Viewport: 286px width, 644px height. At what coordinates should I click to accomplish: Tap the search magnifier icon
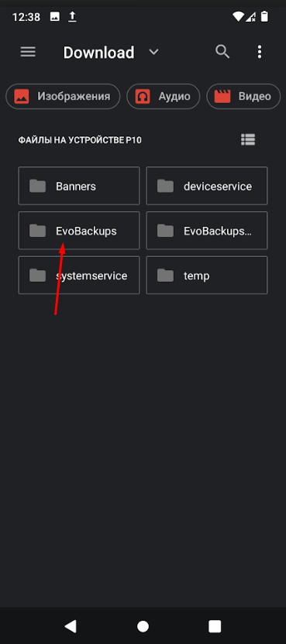pos(222,52)
